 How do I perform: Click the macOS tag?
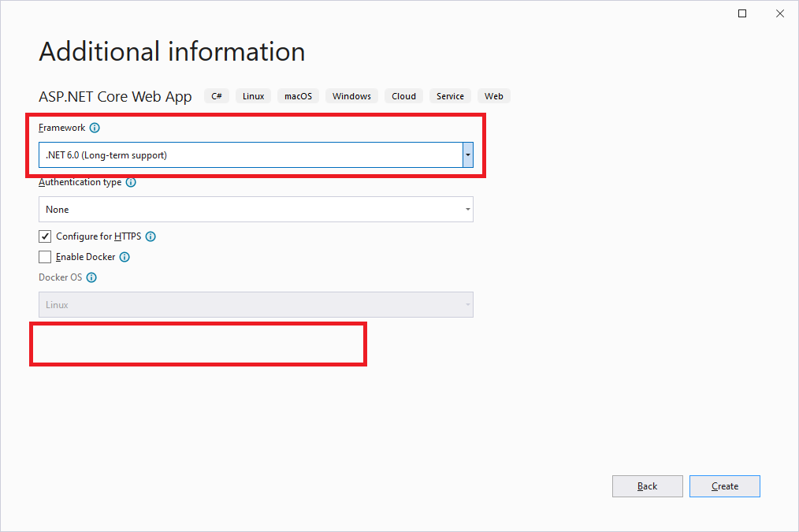pos(298,95)
